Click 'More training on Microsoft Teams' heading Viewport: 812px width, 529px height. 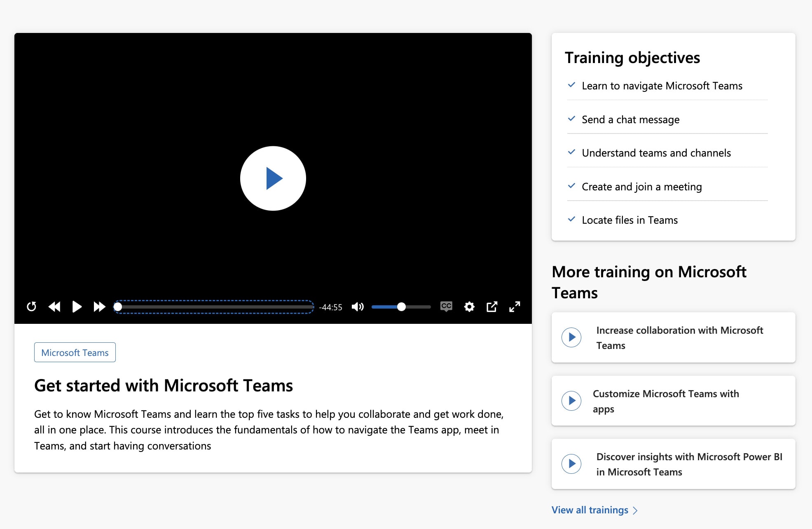649,282
